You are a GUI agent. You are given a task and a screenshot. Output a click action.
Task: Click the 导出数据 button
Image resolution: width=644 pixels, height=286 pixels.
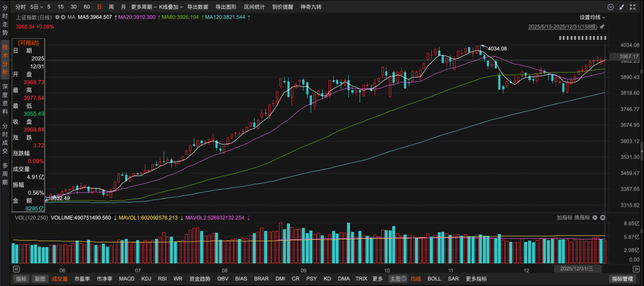tap(198, 7)
